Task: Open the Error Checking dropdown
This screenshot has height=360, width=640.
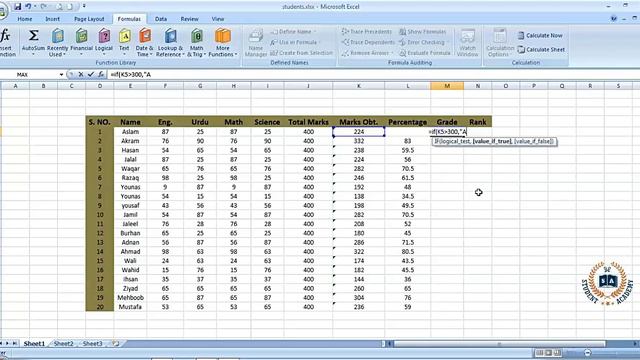Action: [424, 42]
